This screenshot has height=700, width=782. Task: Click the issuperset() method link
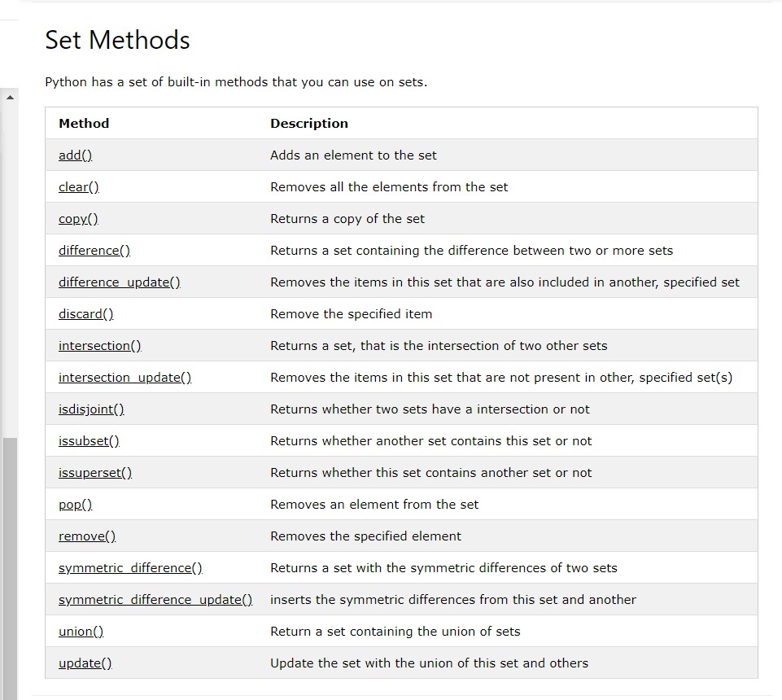click(94, 472)
